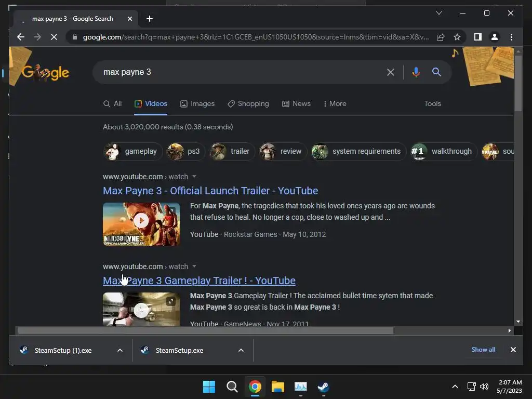Open the clock showing 2:07 AM

[509, 387]
